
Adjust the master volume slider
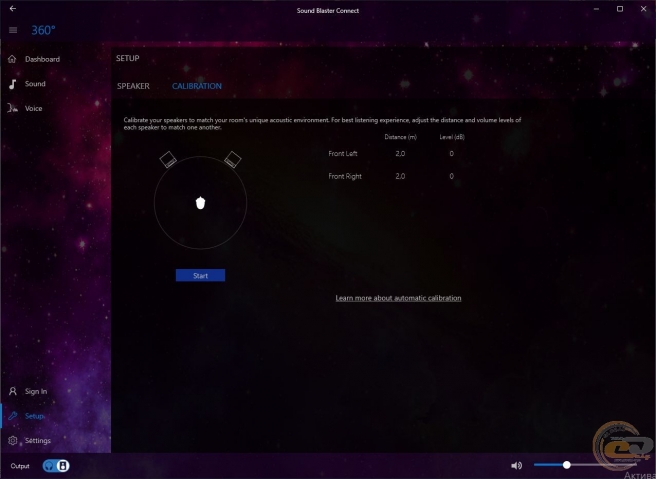[585, 465]
